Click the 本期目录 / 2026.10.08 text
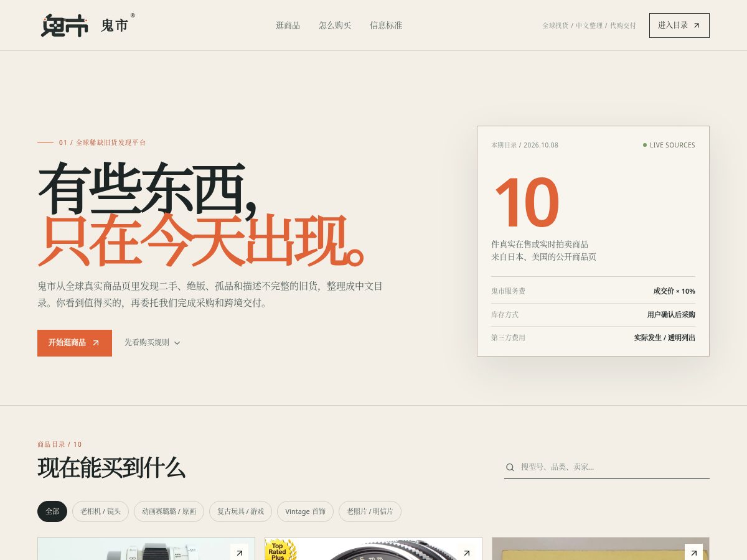This screenshot has width=747, height=560. point(525,145)
